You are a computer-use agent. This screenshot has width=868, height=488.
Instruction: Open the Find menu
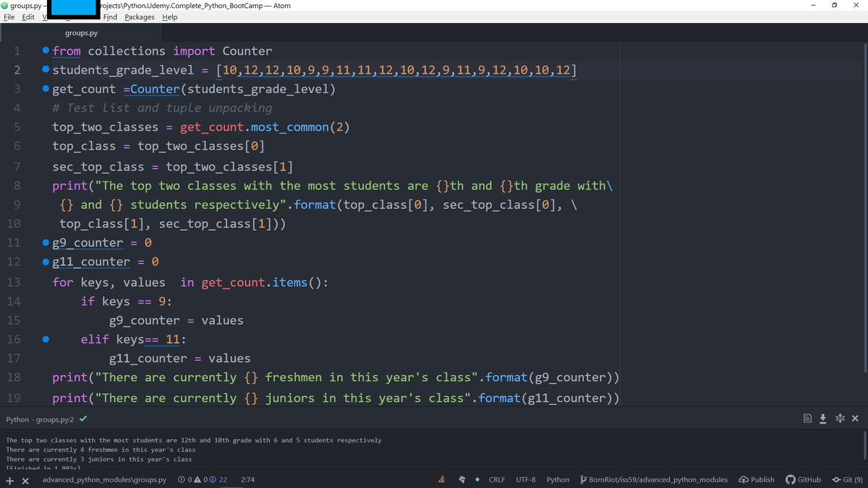(110, 17)
